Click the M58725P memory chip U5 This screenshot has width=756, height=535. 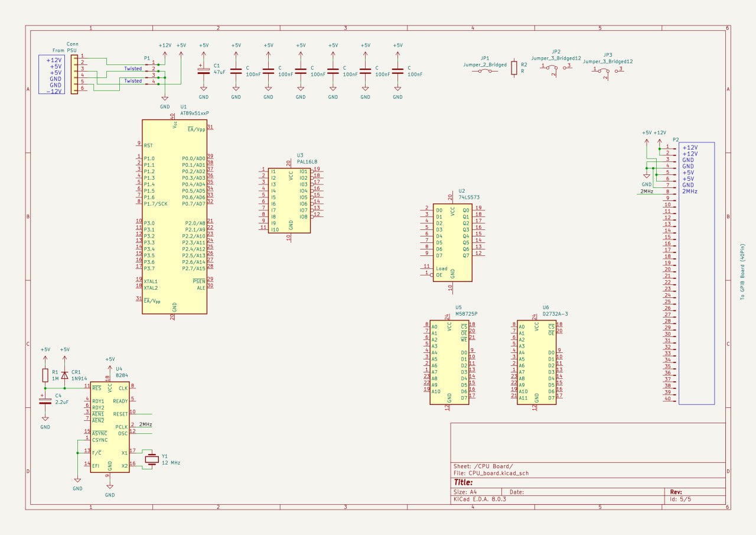pos(449,362)
